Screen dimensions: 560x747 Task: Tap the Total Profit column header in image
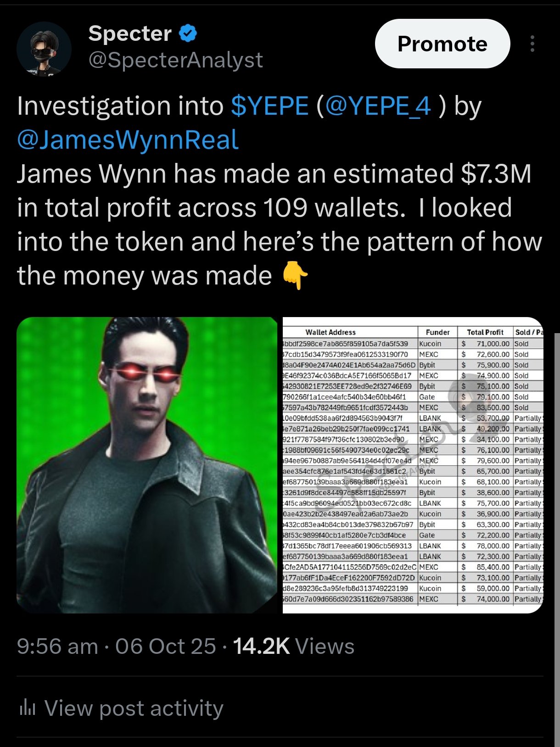(485, 332)
